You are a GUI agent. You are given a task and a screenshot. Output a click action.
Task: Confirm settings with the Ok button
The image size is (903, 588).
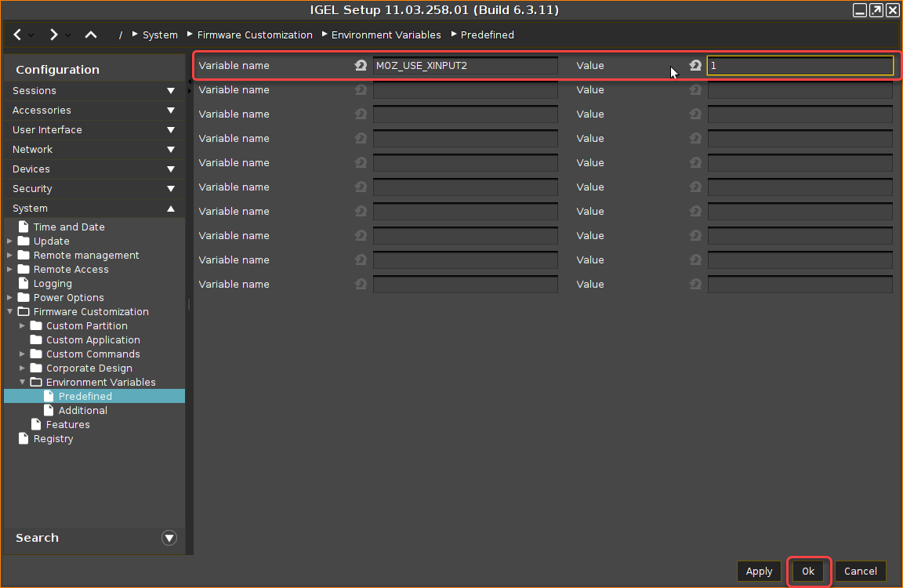click(807, 572)
